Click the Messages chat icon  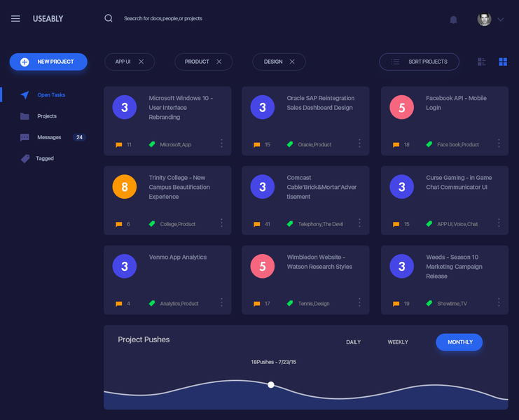(25, 137)
